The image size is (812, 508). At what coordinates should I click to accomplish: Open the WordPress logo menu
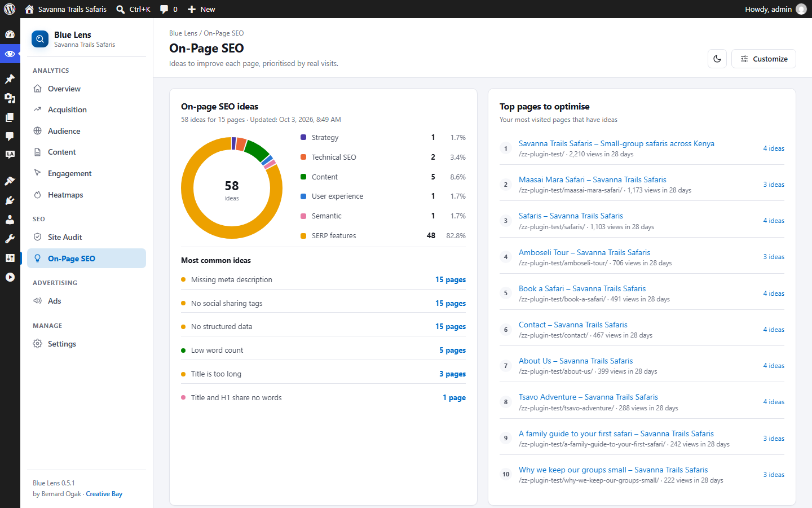(10, 9)
